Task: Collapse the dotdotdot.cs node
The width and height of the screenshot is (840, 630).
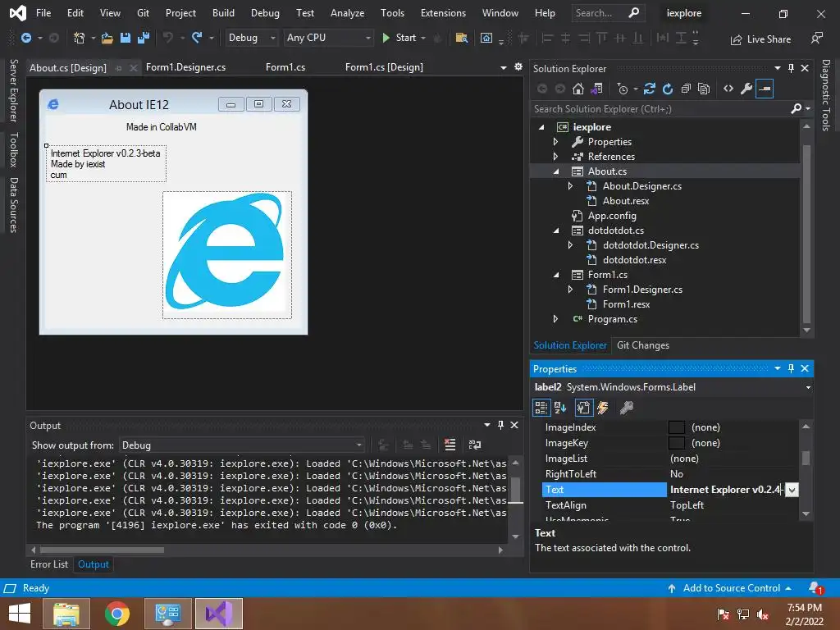Action: coord(556,231)
